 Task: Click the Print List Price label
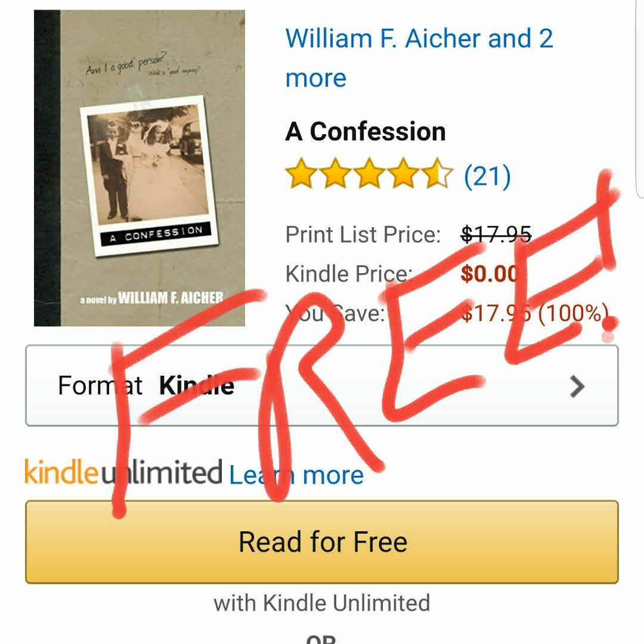click(363, 234)
